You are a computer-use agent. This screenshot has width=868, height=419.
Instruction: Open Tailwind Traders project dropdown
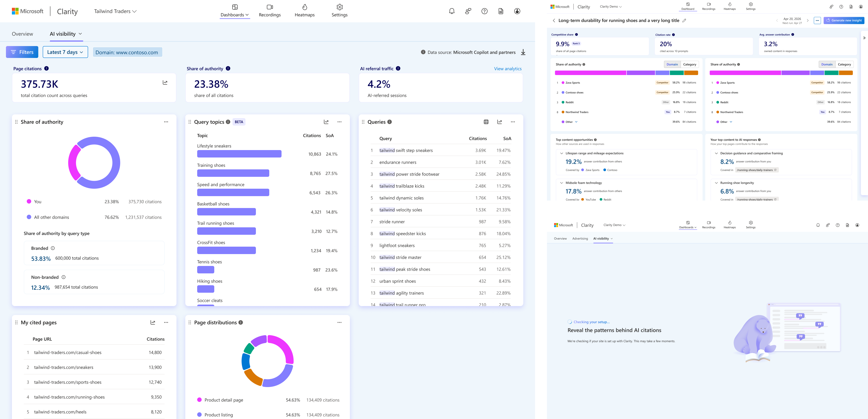coord(115,11)
